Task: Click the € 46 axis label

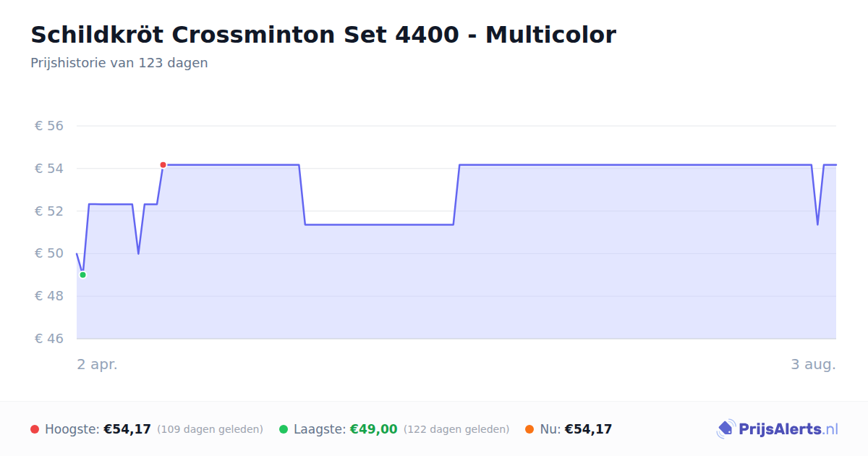Action: point(49,339)
